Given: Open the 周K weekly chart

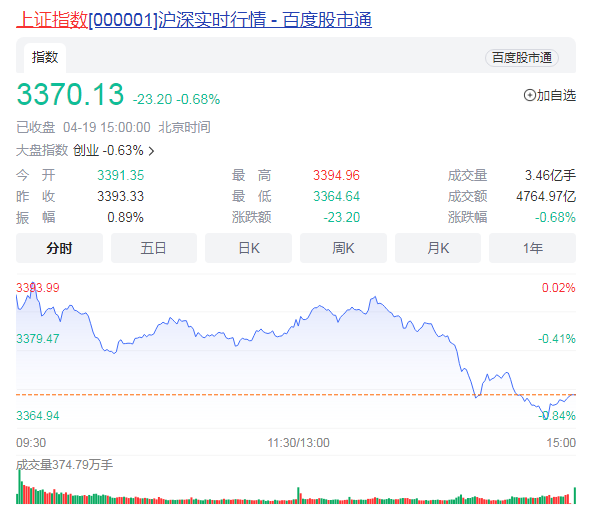Looking at the screenshot, I should coord(343,248).
